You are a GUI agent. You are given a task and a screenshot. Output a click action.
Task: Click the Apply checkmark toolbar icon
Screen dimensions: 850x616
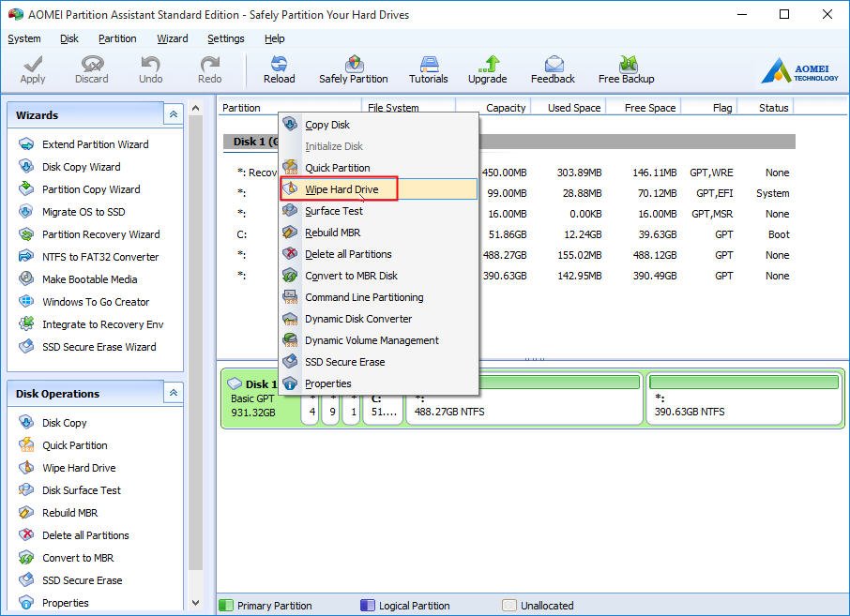coord(33,65)
